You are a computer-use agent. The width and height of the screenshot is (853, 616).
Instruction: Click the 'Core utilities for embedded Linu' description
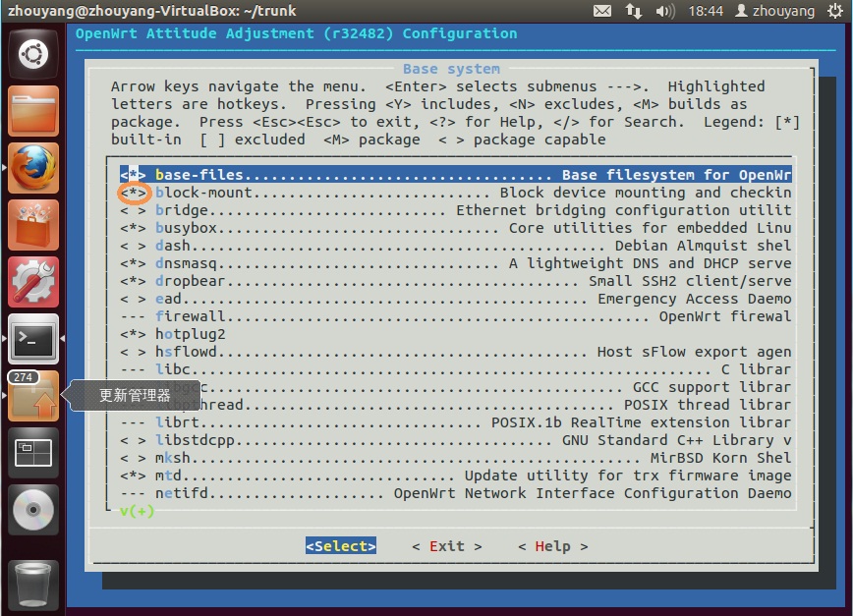point(651,228)
